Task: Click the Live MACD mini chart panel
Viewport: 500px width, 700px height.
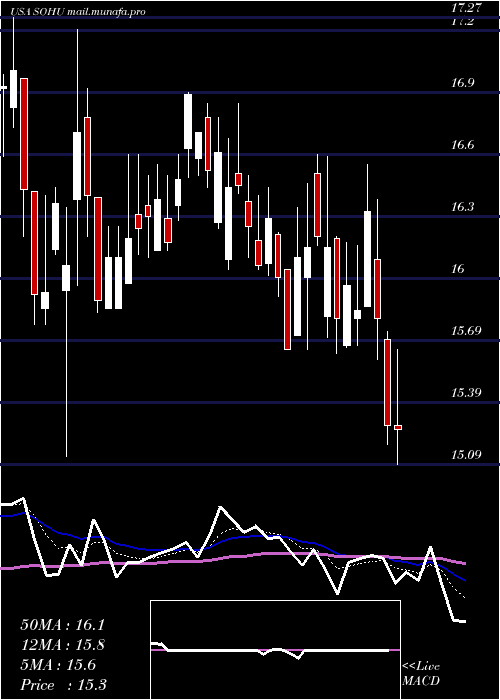Action: [275, 650]
